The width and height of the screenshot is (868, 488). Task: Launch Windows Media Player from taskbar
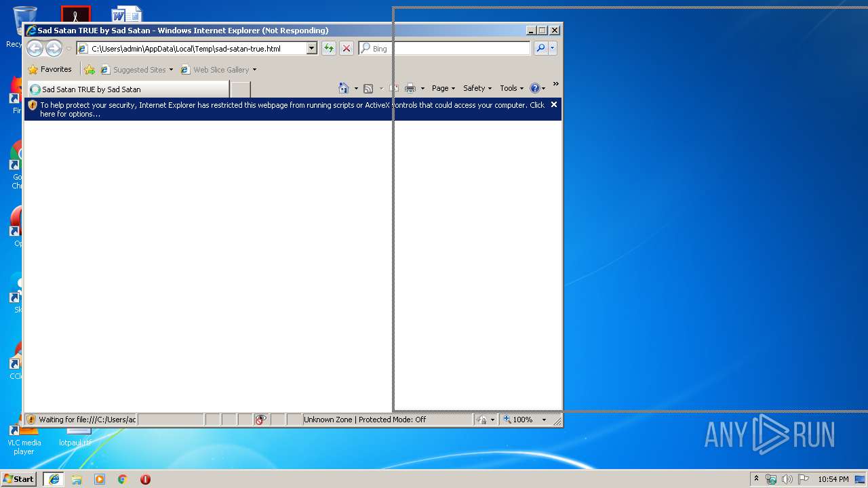click(x=100, y=479)
